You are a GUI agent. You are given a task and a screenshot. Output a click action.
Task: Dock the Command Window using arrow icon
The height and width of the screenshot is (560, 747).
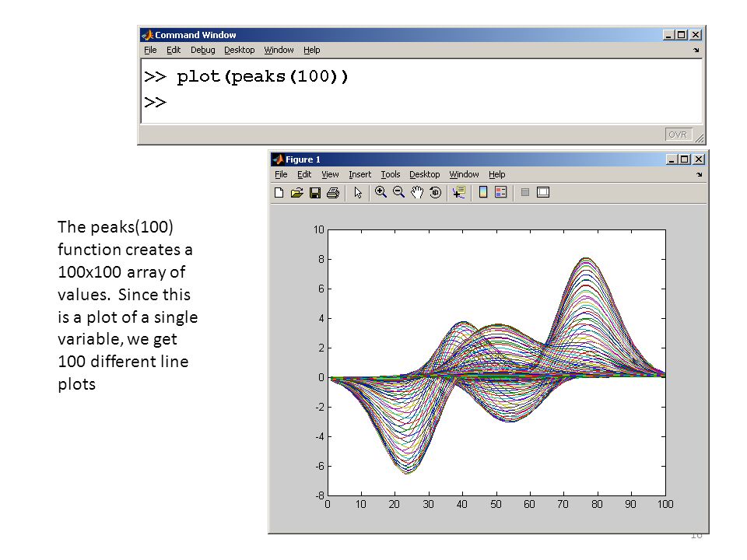[x=696, y=50]
